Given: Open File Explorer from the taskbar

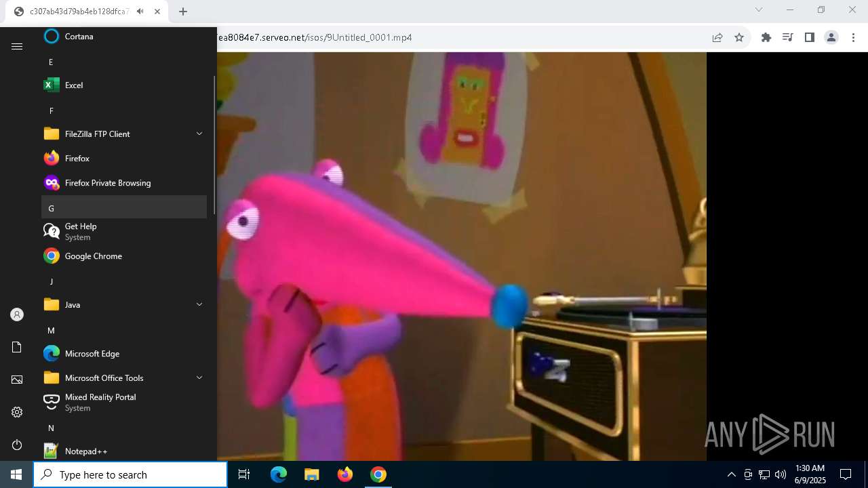Looking at the screenshot, I should tap(312, 474).
